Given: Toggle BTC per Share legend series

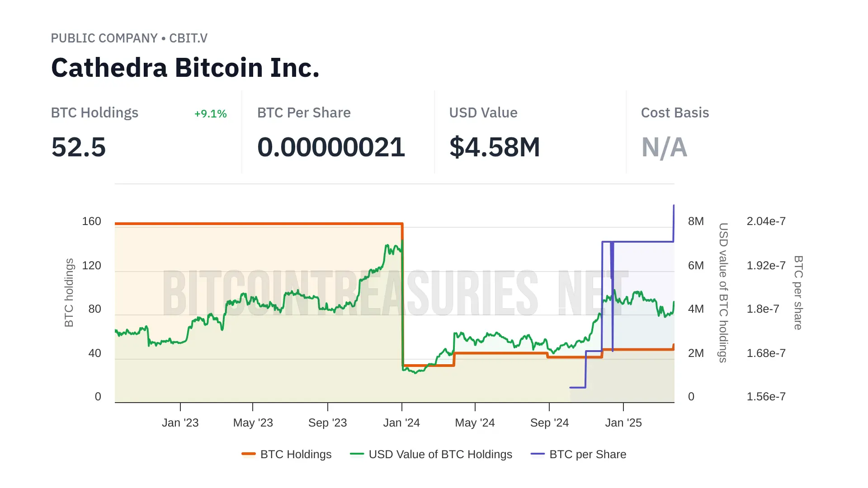Looking at the screenshot, I should click(587, 454).
